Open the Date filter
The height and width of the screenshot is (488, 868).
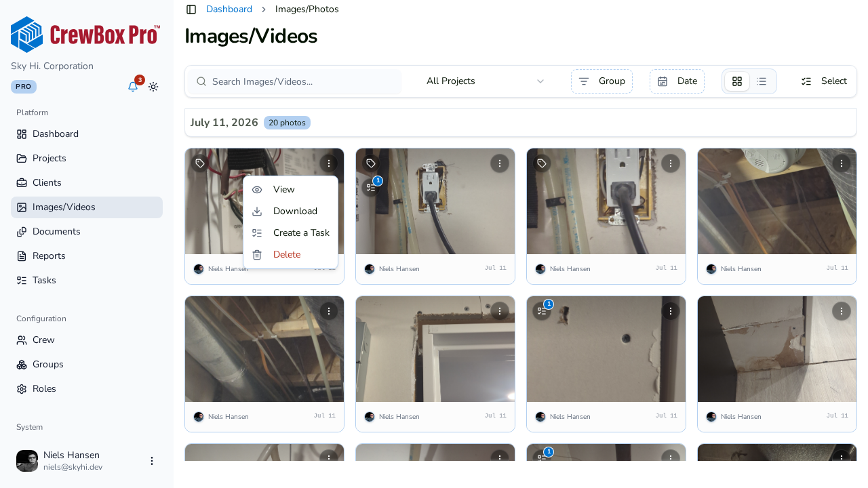(x=677, y=81)
